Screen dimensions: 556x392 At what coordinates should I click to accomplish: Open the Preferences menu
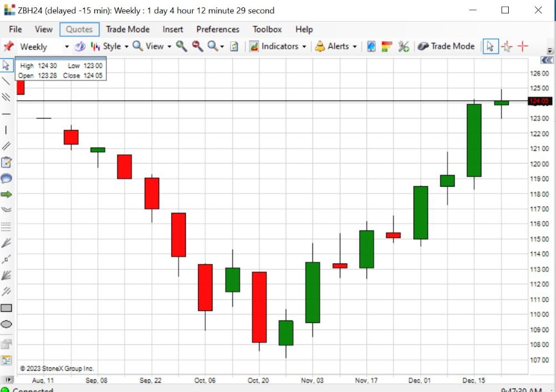coord(217,29)
